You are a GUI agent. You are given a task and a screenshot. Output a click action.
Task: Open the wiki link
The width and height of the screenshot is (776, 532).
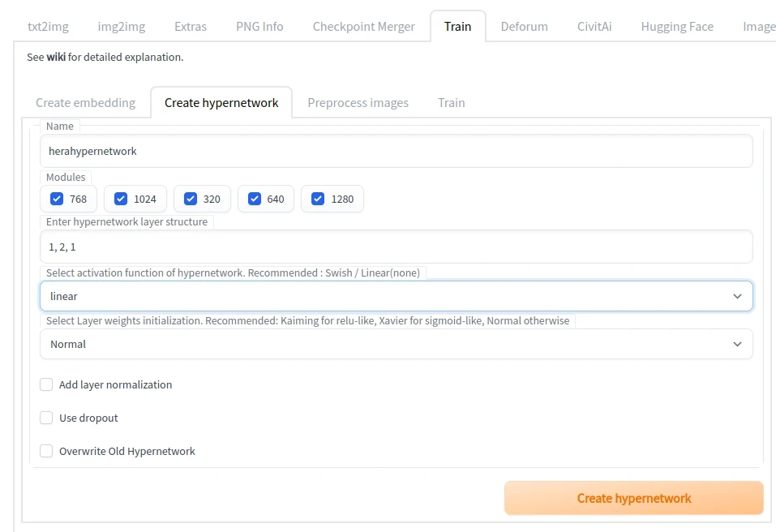pos(56,58)
